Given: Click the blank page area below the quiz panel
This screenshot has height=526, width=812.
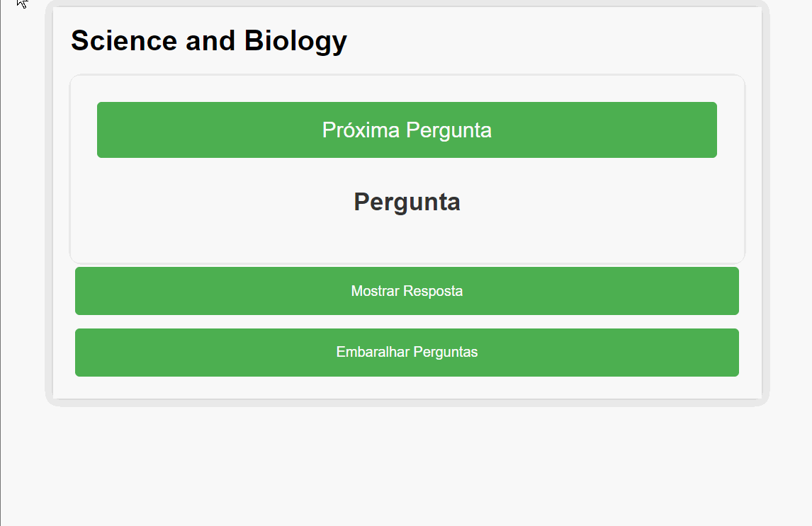Looking at the screenshot, I should pos(407,466).
